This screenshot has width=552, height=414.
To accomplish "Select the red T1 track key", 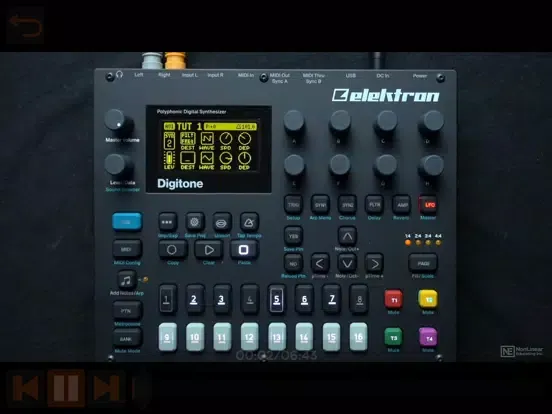I will coord(394,299).
